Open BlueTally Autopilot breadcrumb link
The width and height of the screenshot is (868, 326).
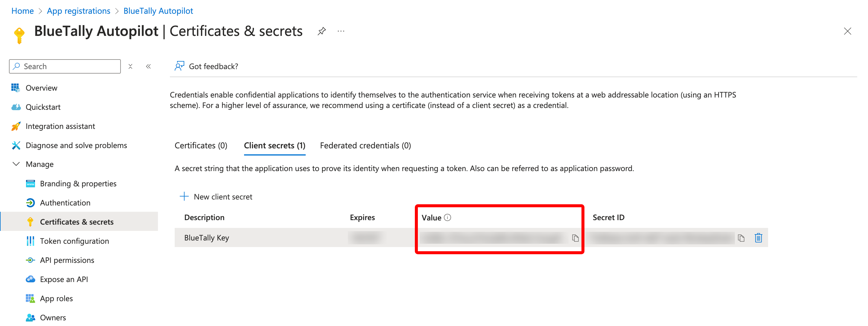click(158, 11)
